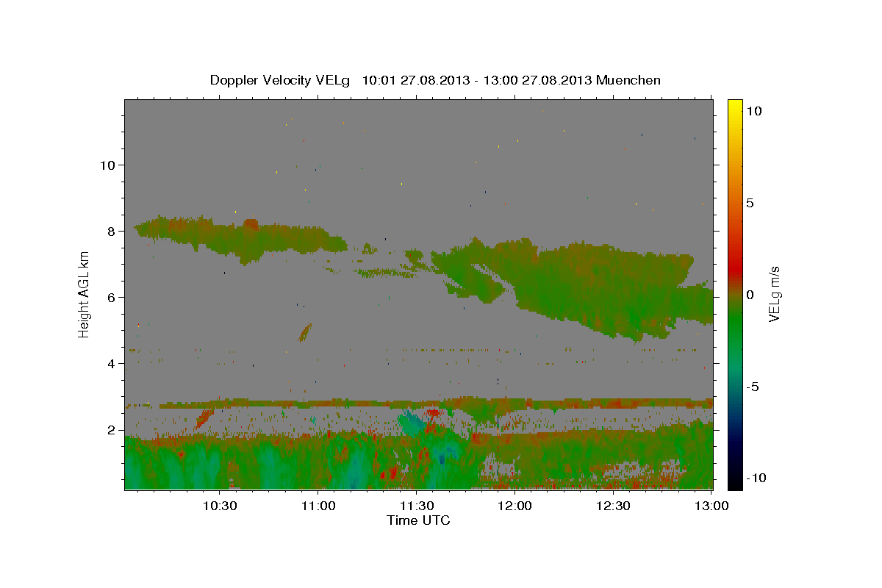
Task: Click the '13:00' time axis label
Action: tap(711, 506)
